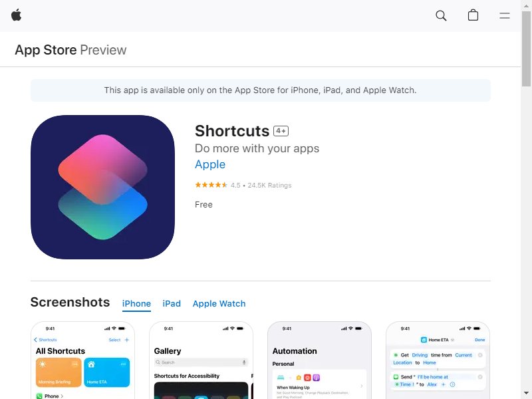Click the Shortcuts app icon
The height and width of the screenshot is (399, 532).
102,187
